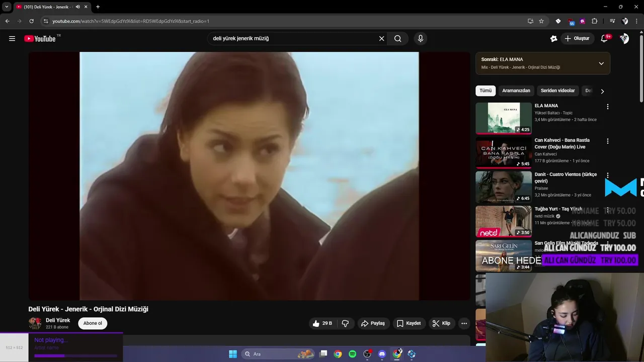Start voice search with the microphone
The image size is (644, 362).
point(421,39)
